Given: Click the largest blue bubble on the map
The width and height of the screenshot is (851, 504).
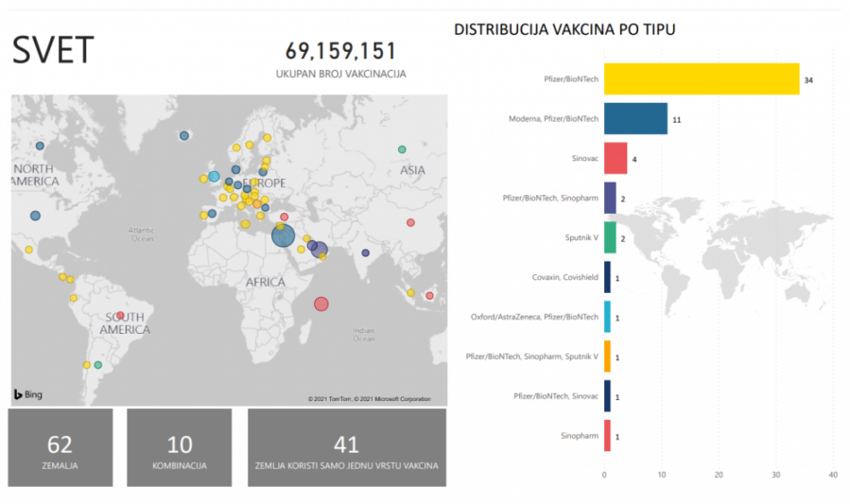Looking at the screenshot, I should (284, 235).
